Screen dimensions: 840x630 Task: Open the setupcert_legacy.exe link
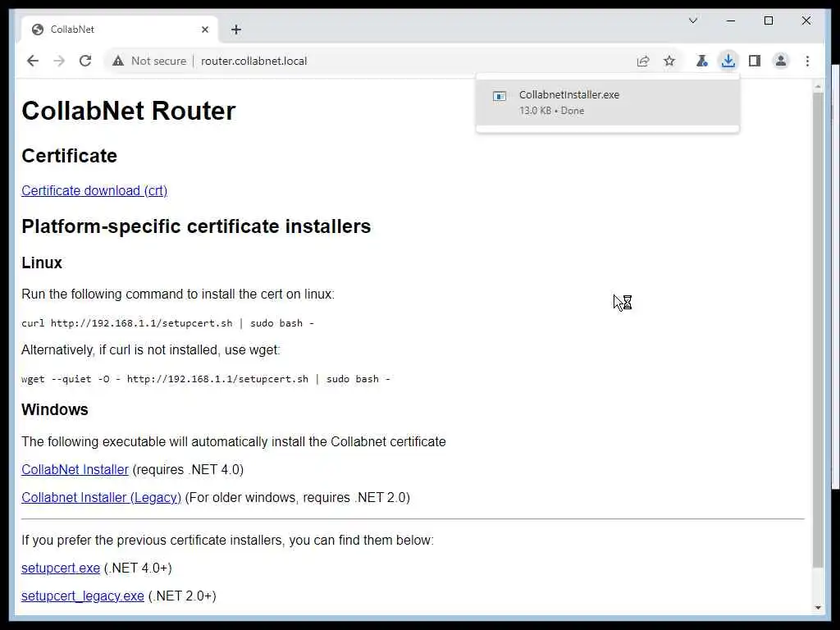(83, 596)
